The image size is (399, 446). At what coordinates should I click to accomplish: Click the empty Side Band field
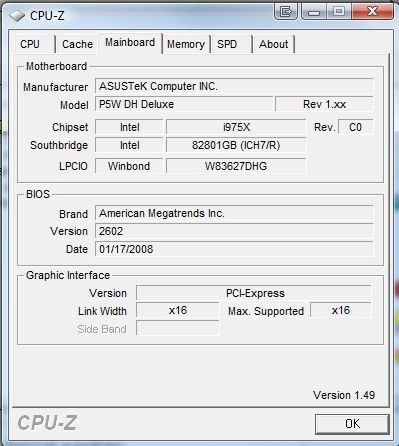pyautogui.click(x=178, y=329)
